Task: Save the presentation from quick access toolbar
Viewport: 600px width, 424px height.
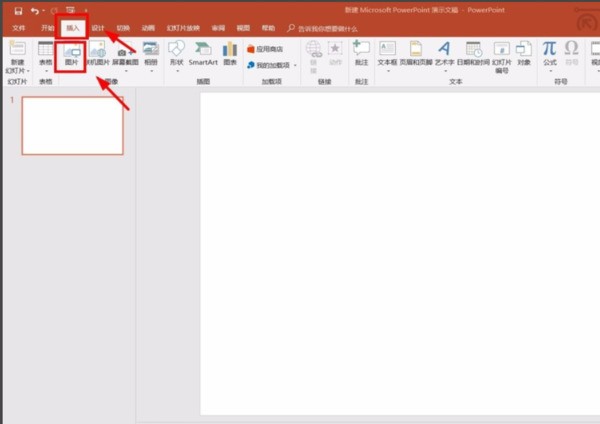Action: [19, 10]
